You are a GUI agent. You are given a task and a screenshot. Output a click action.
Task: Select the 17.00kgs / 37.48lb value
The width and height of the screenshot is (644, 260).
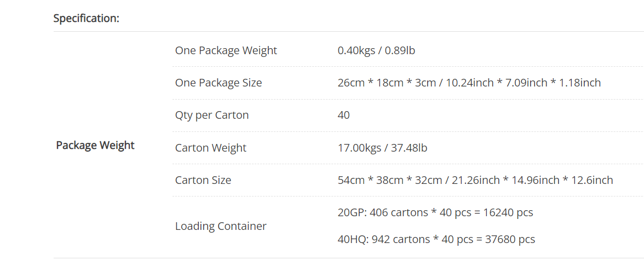click(382, 148)
